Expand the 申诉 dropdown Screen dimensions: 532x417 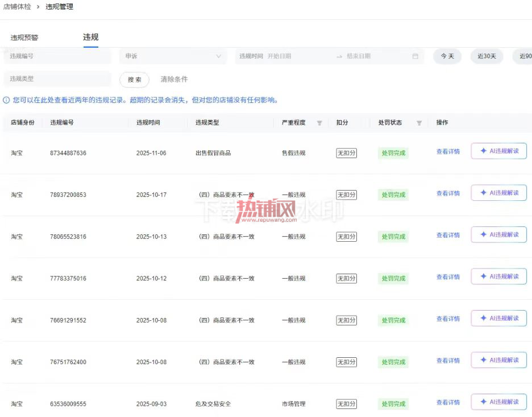click(x=173, y=56)
